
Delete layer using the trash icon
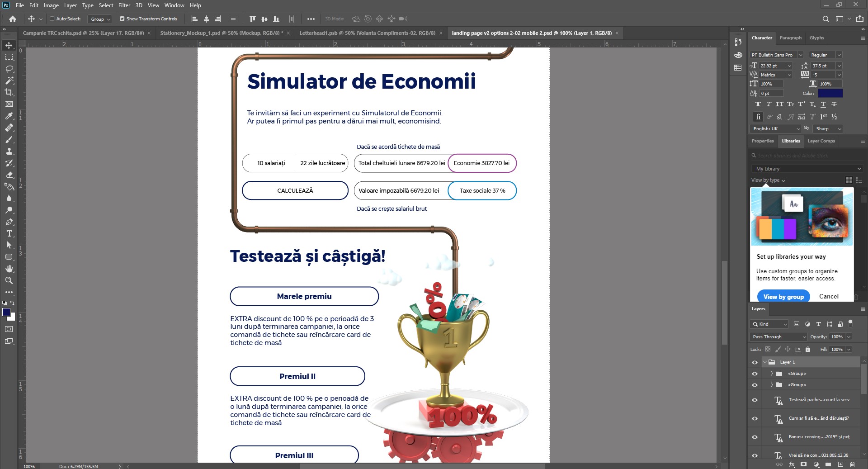click(x=852, y=464)
